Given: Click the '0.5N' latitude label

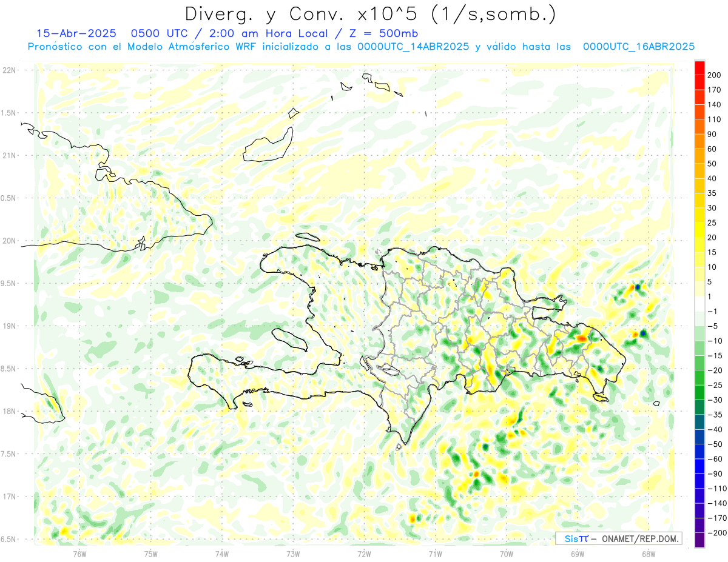Looking at the screenshot, I should (x=8, y=198).
